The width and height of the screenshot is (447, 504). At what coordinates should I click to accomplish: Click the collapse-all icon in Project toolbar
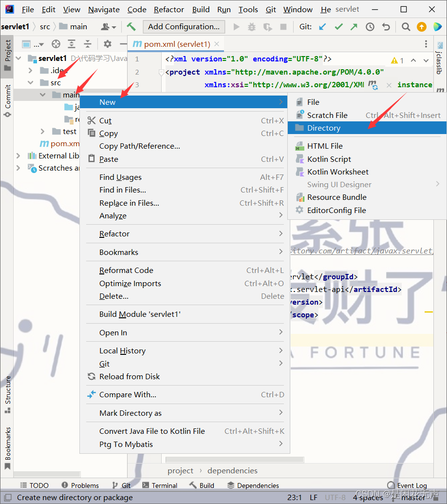pos(88,44)
